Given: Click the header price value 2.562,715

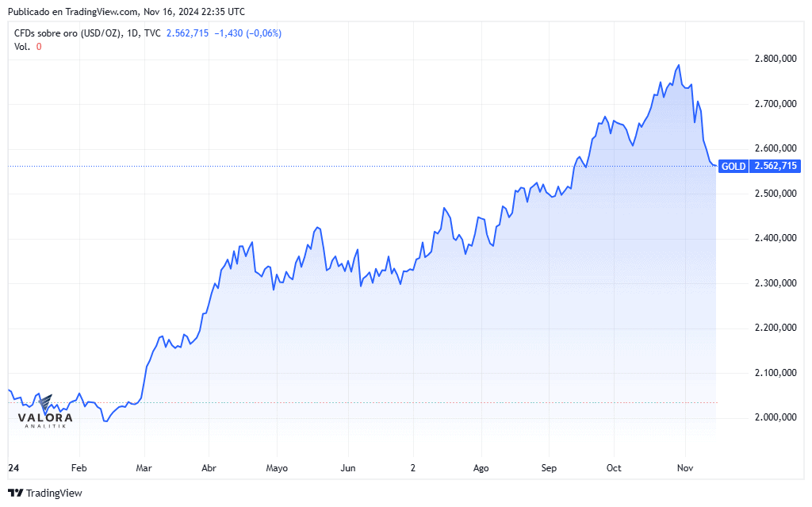Looking at the screenshot, I should (187, 33).
